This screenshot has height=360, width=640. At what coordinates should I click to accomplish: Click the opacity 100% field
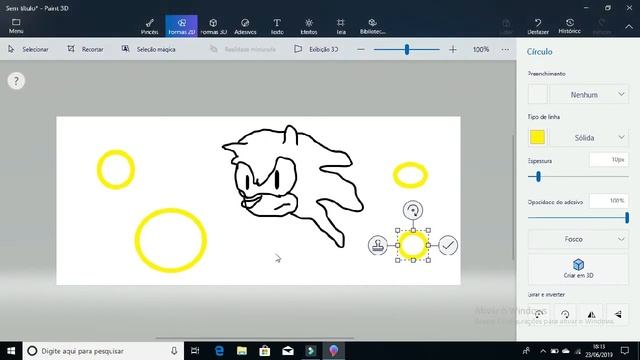pos(608,201)
